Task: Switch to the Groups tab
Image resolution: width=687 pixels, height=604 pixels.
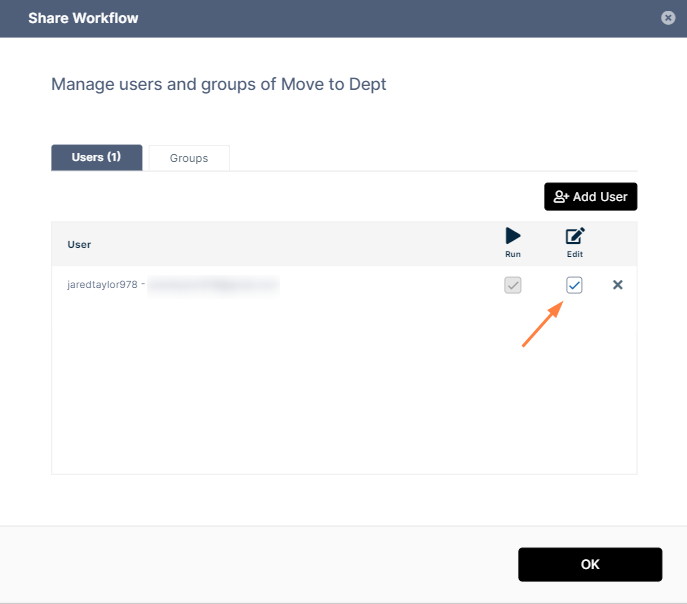Action: 189,158
